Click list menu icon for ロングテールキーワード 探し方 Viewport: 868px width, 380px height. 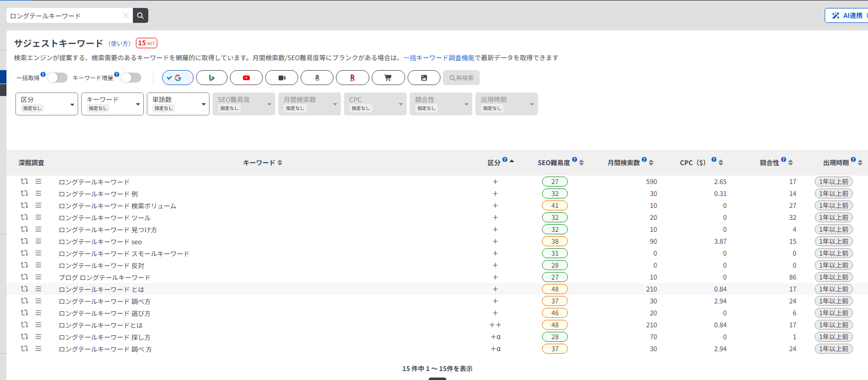click(38, 337)
